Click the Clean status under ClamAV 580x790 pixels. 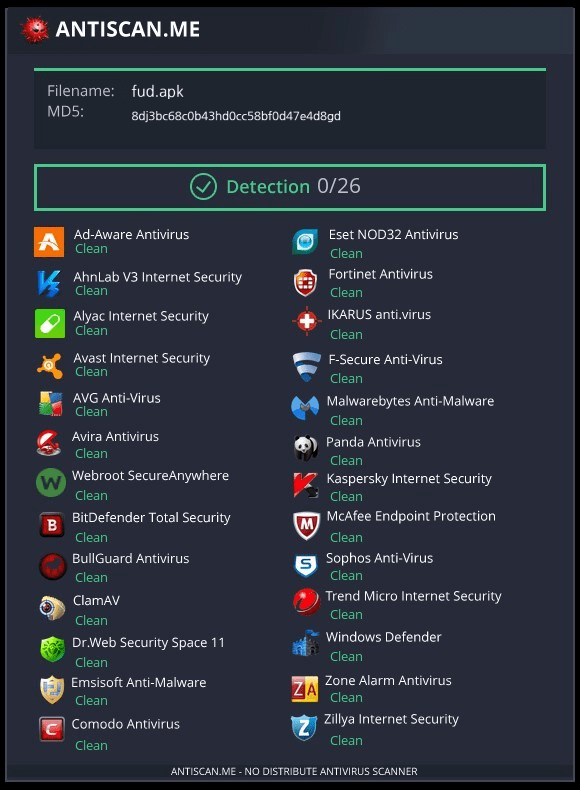pyautogui.click(x=91, y=620)
